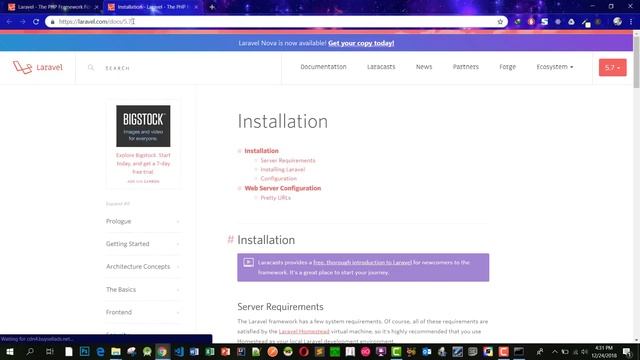Open free introduction to Laravel link
640x360 pixels.
362,262
